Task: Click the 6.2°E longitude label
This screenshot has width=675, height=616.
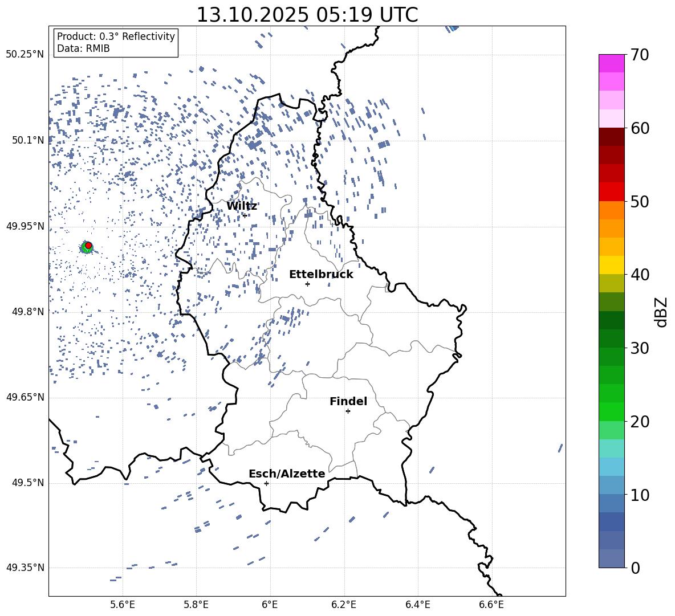Action: (x=344, y=605)
